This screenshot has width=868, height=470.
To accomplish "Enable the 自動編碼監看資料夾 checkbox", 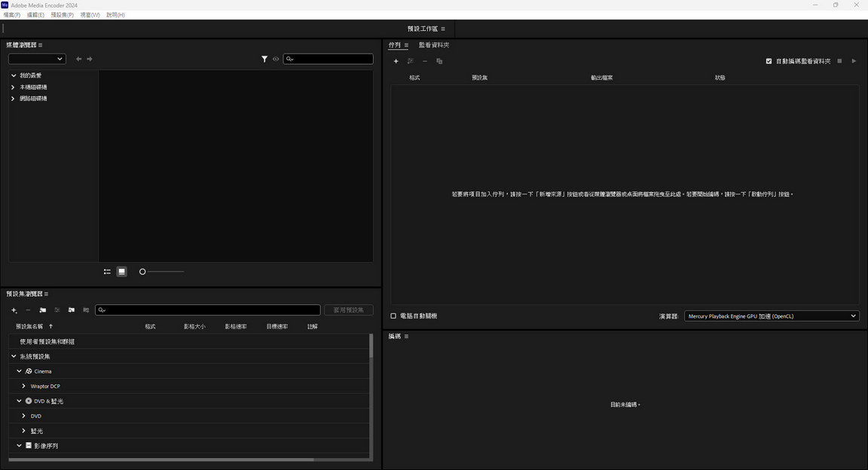I will [769, 61].
